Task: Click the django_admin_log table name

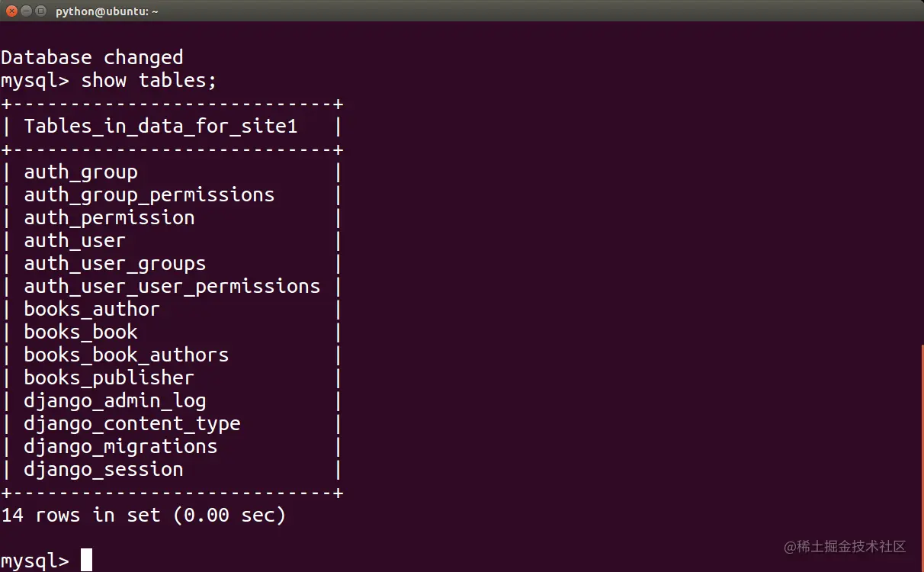Action: (114, 401)
